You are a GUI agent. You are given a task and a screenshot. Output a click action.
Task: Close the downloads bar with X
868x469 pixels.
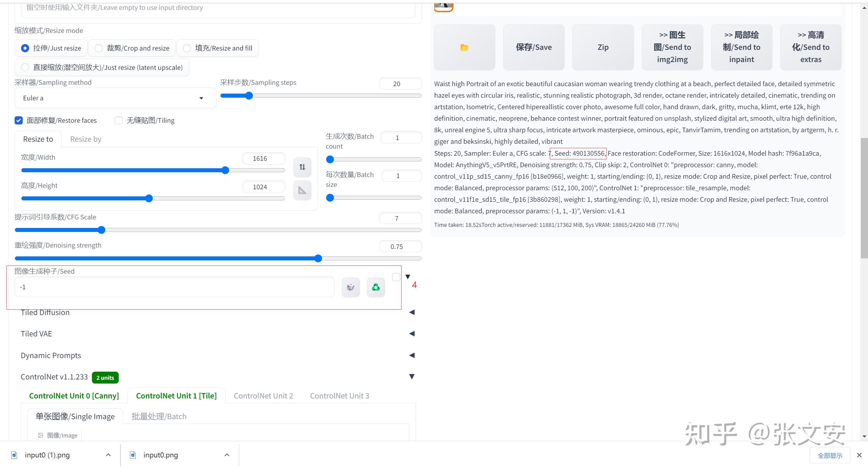click(x=859, y=455)
